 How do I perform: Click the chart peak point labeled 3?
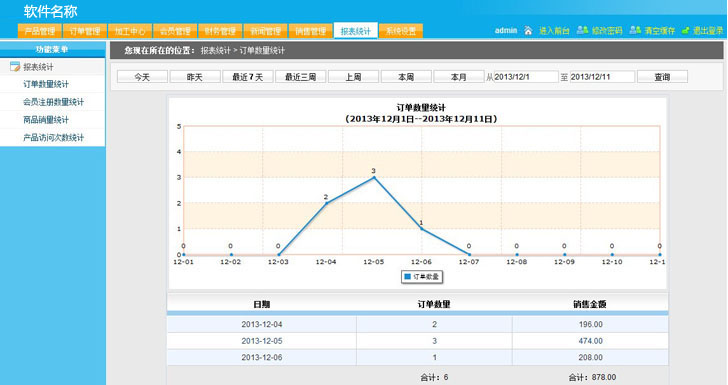[374, 177]
